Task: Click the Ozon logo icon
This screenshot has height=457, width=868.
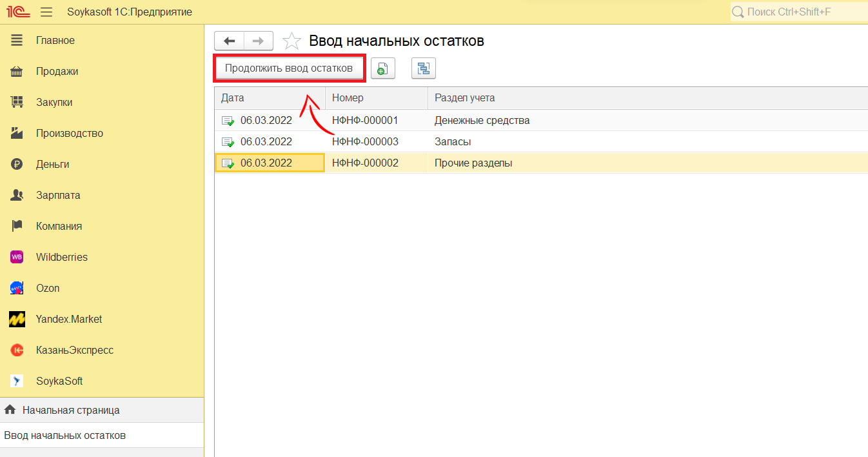Action: point(17,288)
